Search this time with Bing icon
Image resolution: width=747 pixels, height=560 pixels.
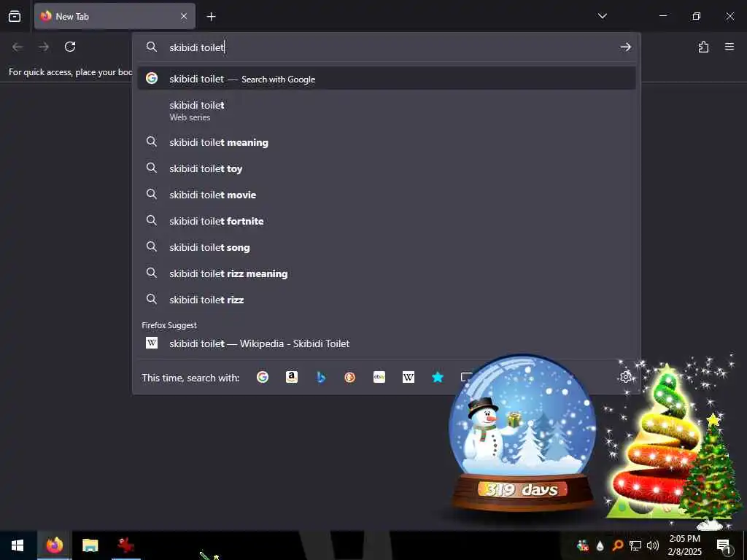321,377
